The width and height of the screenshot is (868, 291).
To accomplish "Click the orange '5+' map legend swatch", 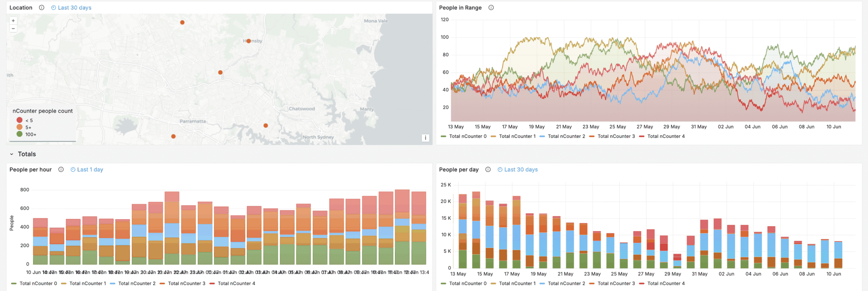I will 19,127.
